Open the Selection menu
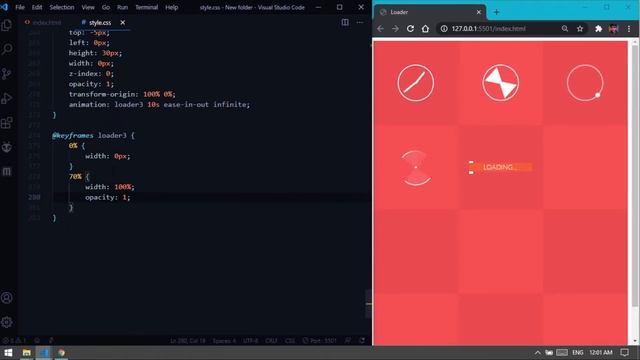 (62, 7)
